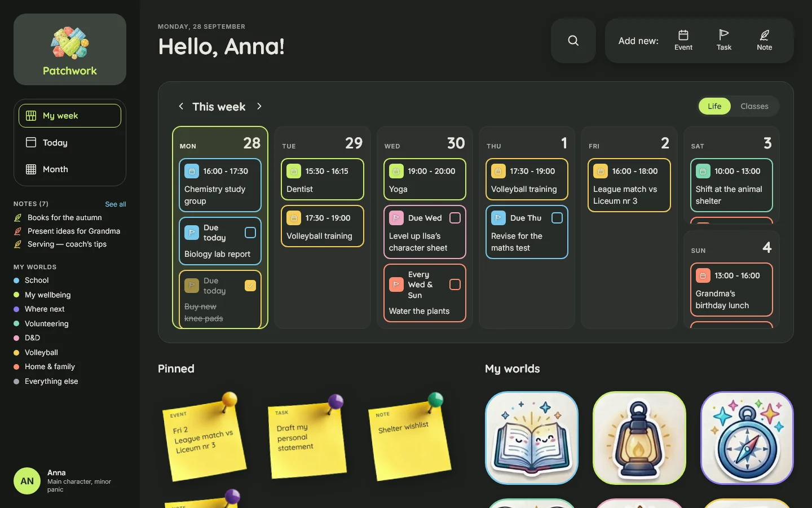
Task: Click See all notes link
Action: [x=116, y=204]
